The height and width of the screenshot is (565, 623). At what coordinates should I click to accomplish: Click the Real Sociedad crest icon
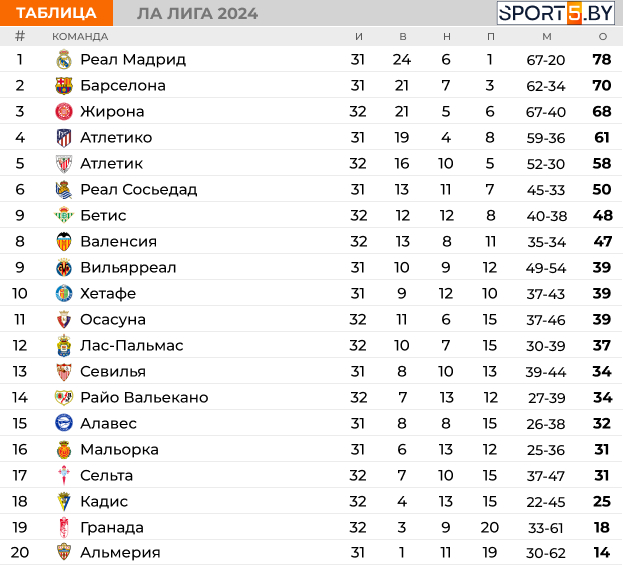click(x=64, y=190)
